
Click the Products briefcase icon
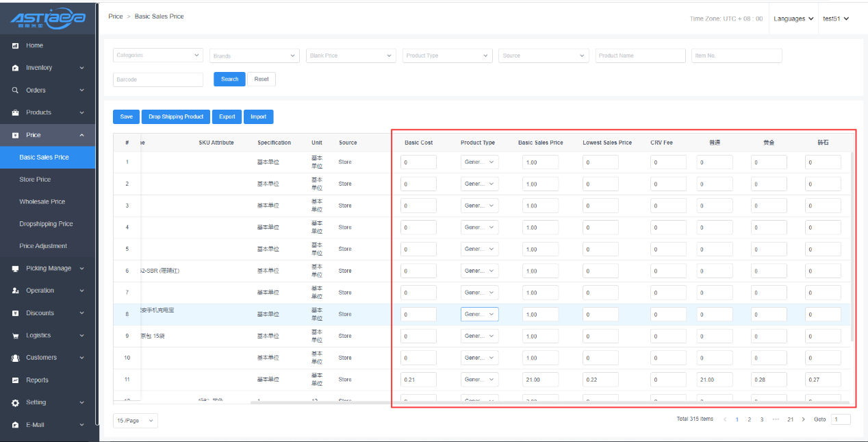15,112
